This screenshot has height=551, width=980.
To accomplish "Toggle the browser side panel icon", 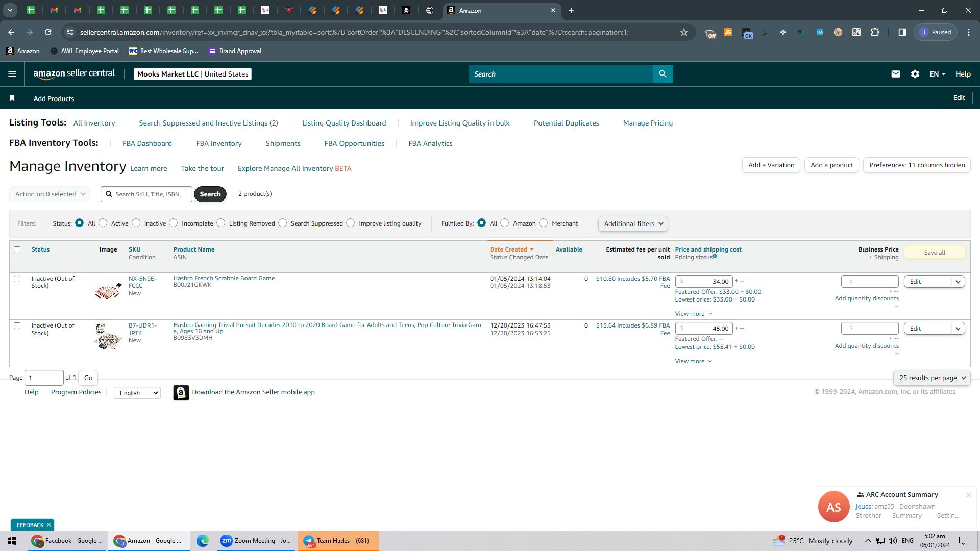I will (902, 32).
